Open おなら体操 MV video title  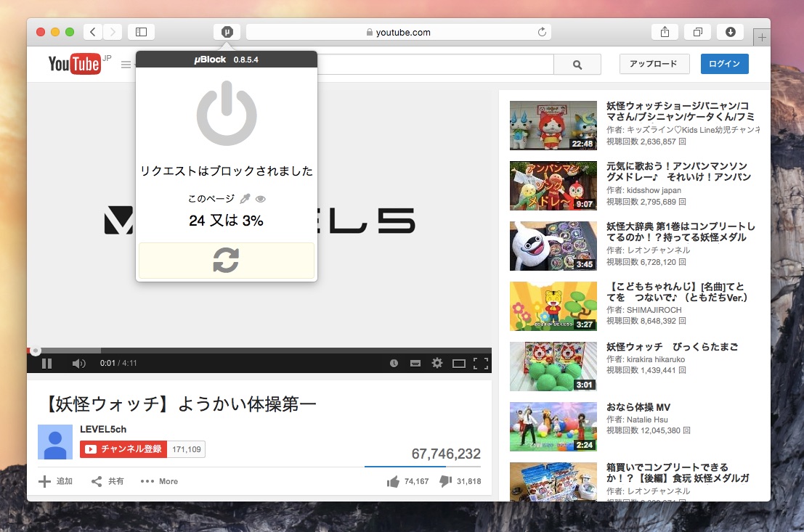click(638, 407)
